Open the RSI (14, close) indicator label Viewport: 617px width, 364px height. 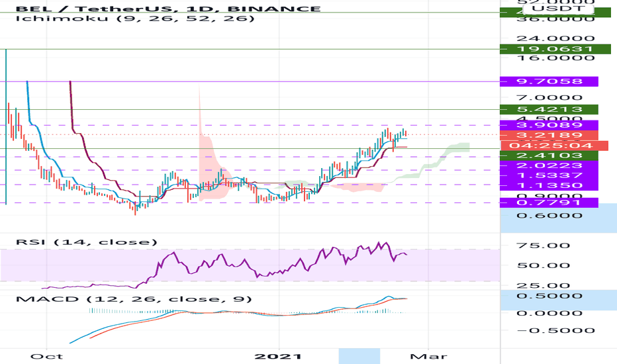click(x=87, y=242)
